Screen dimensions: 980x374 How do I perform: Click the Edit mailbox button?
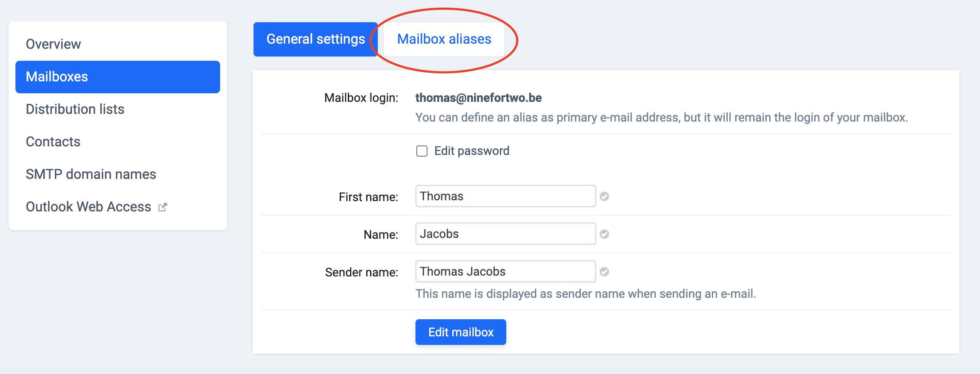point(461,332)
